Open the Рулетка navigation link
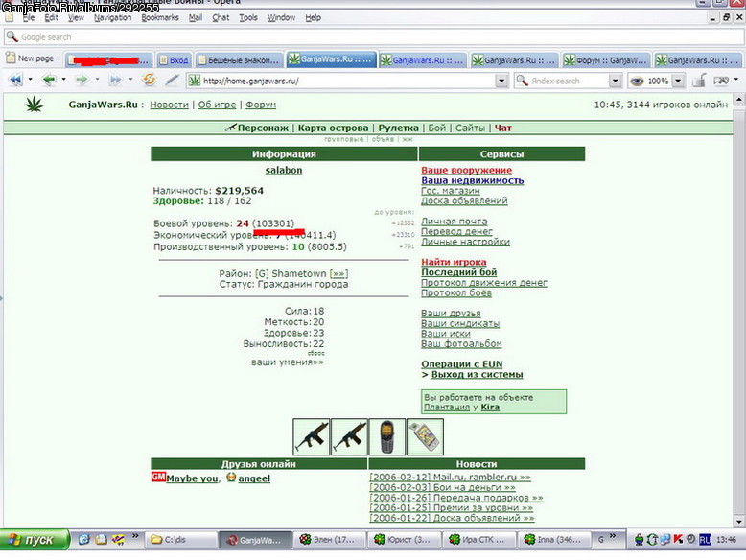This screenshot has width=746, height=560. pyautogui.click(x=398, y=128)
